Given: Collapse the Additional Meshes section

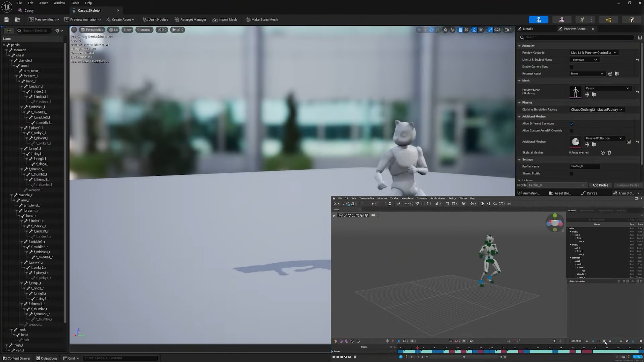Looking at the screenshot, I should tap(519, 117).
